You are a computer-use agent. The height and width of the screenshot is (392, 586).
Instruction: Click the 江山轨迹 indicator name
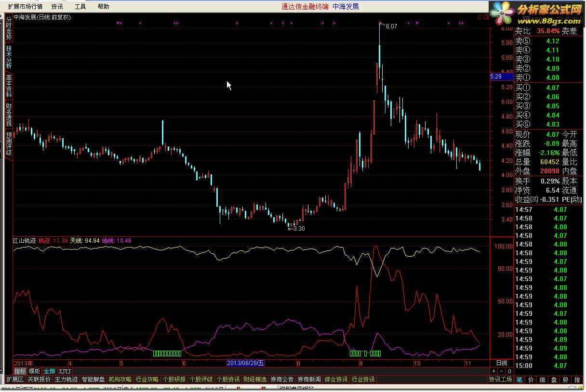point(25,241)
